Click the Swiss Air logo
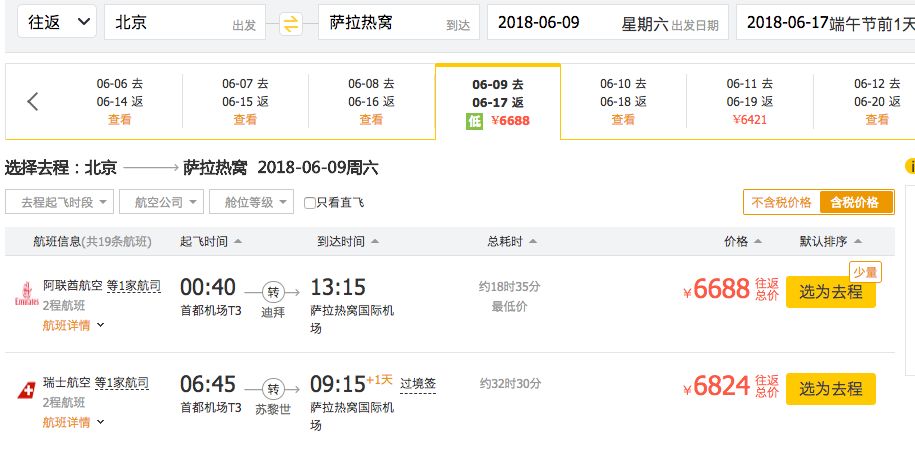 (26, 390)
